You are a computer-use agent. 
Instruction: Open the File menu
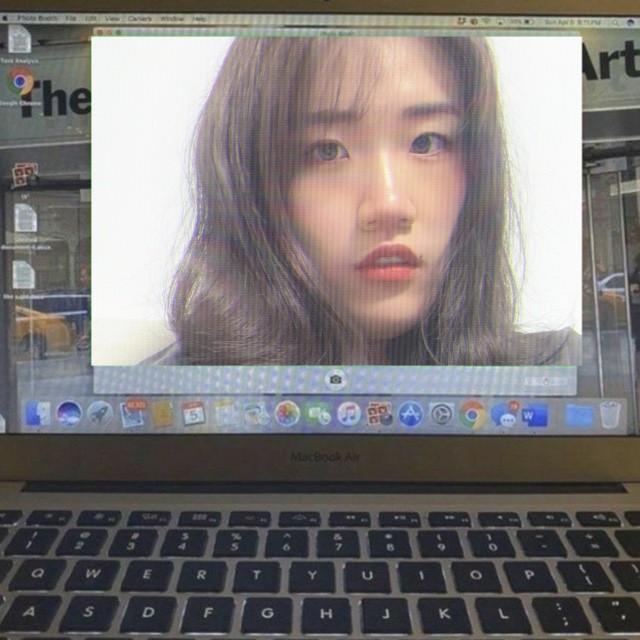point(71,19)
